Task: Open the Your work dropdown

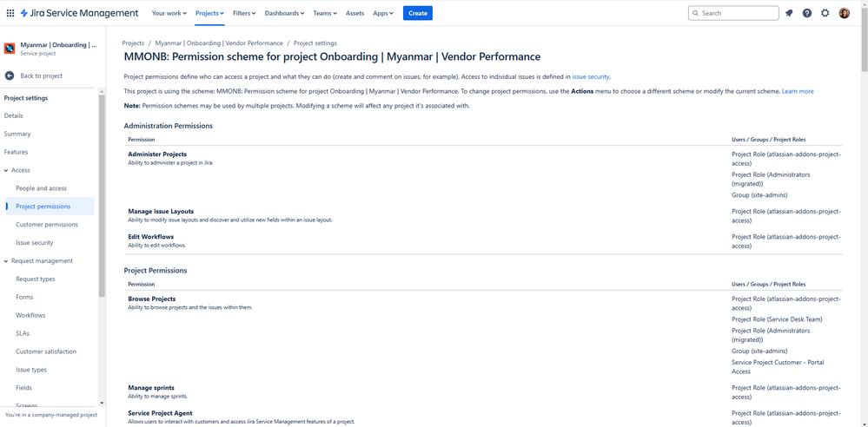Action: (169, 13)
